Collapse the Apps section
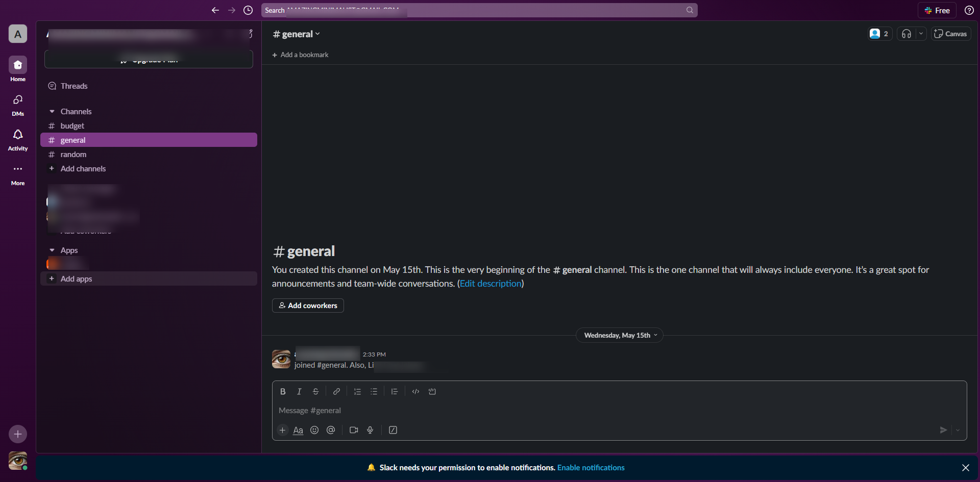 (x=52, y=250)
